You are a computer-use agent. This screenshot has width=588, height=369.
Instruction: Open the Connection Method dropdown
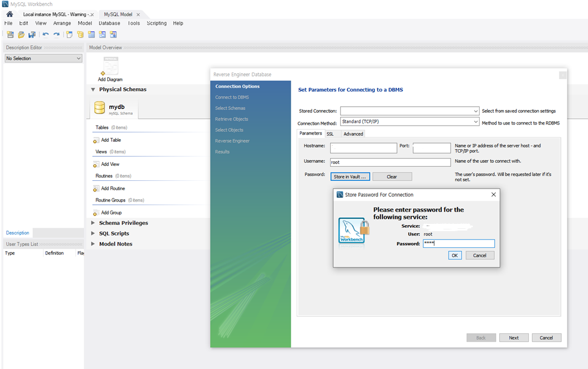point(409,122)
